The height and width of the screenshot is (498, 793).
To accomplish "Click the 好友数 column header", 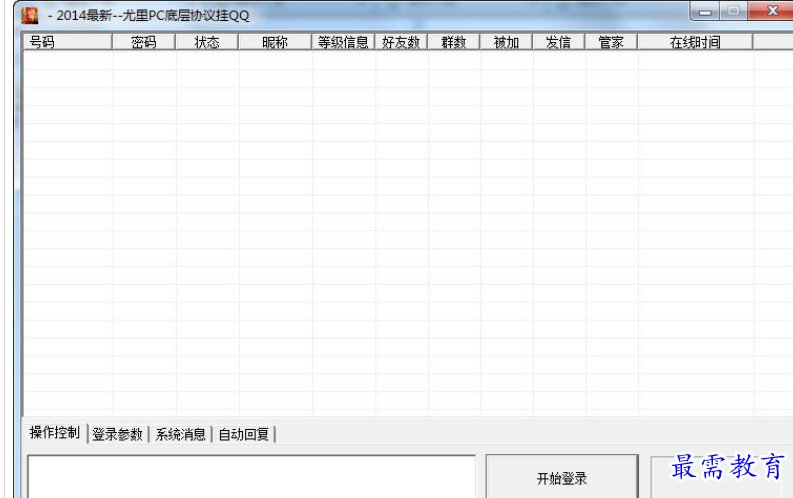I will (401, 42).
